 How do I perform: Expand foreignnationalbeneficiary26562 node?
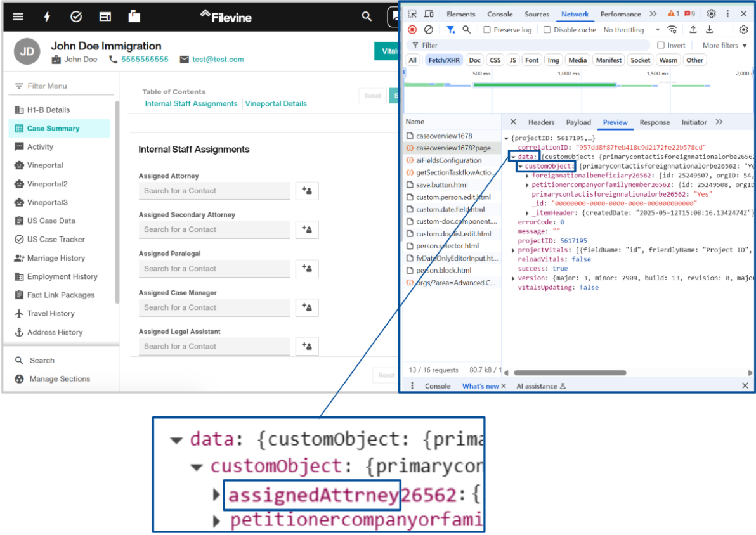[x=527, y=176]
